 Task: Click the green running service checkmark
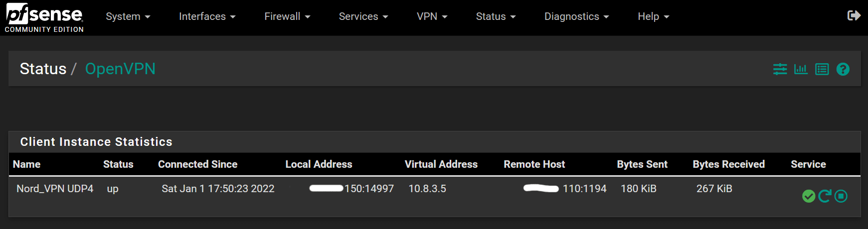[809, 196]
